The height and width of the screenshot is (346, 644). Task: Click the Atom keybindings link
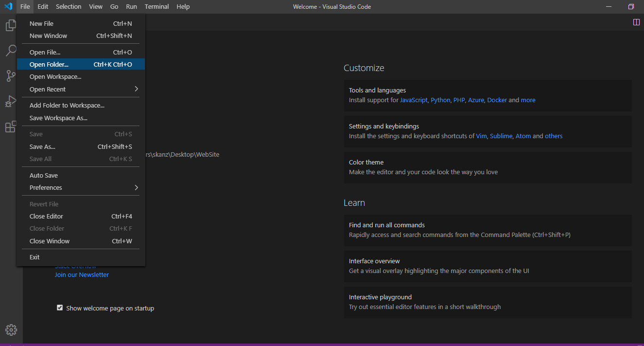click(x=523, y=136)
